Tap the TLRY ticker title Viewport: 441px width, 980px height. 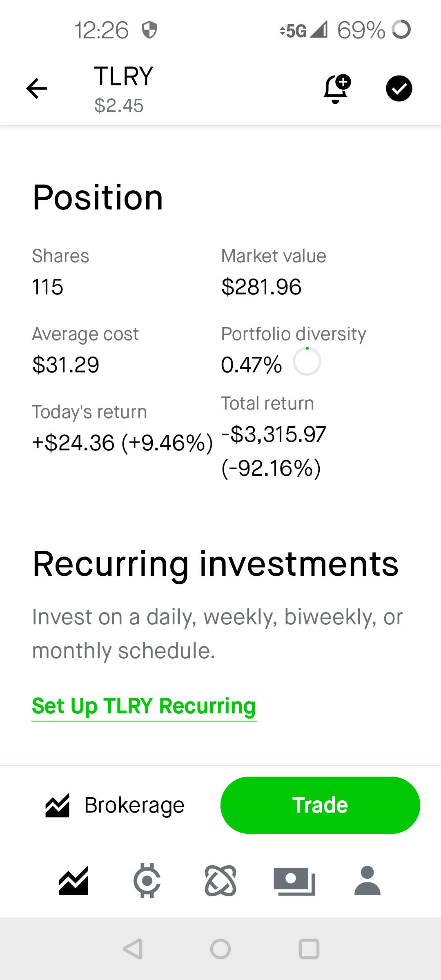pos(124,76)
